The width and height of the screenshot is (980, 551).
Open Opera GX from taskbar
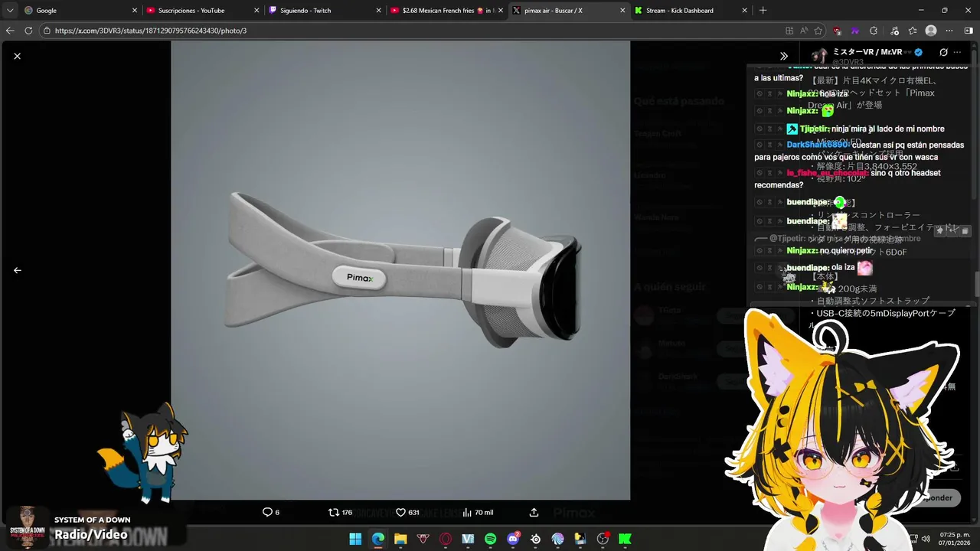point(446,539)
